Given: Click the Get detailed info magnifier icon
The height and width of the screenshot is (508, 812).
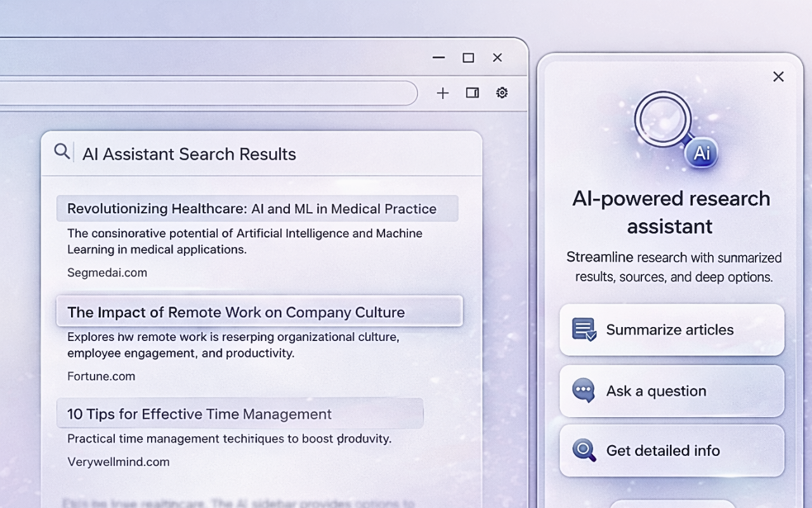Looking at the screenshot, I should click(x=584, y=450).
